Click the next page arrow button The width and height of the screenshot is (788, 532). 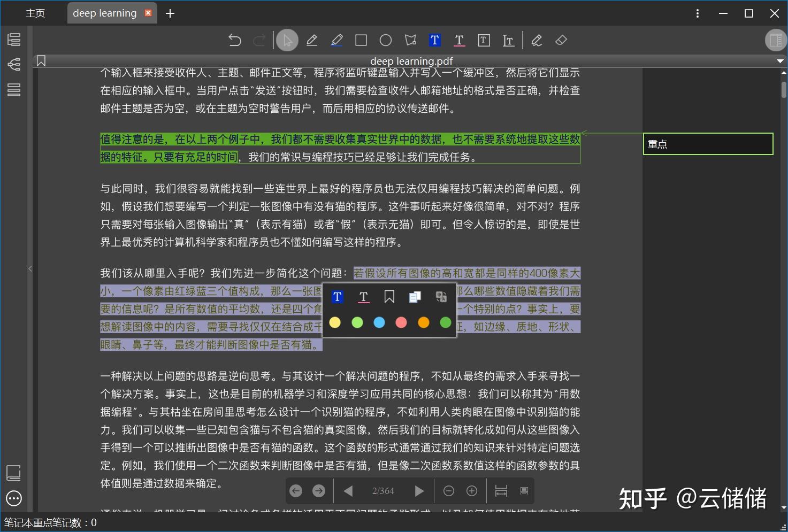[419, 490]
